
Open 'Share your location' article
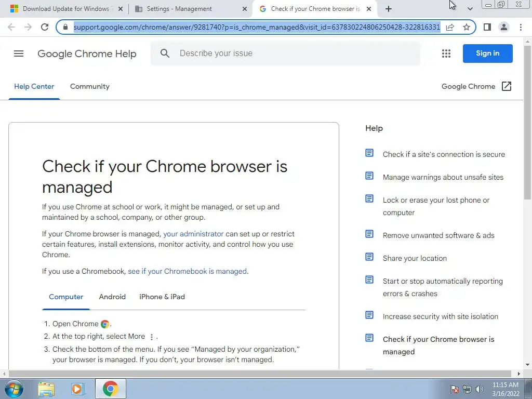tap(415, 258)
